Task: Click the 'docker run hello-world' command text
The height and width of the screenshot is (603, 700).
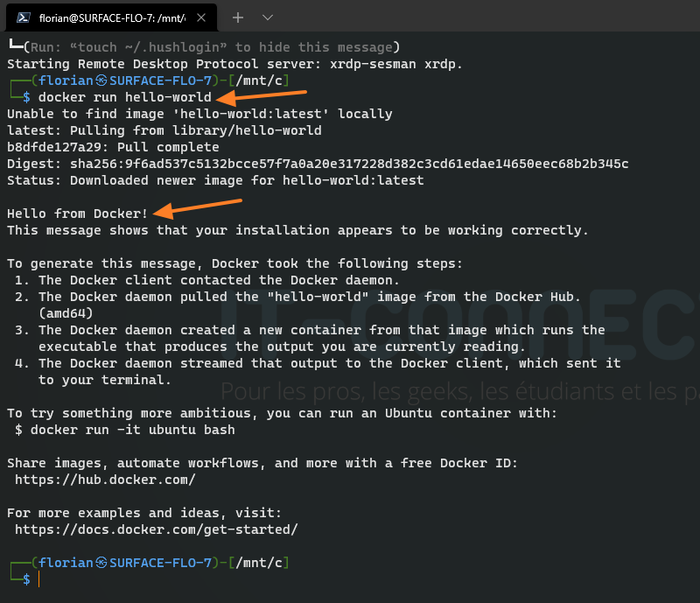Action: point(125,97)
